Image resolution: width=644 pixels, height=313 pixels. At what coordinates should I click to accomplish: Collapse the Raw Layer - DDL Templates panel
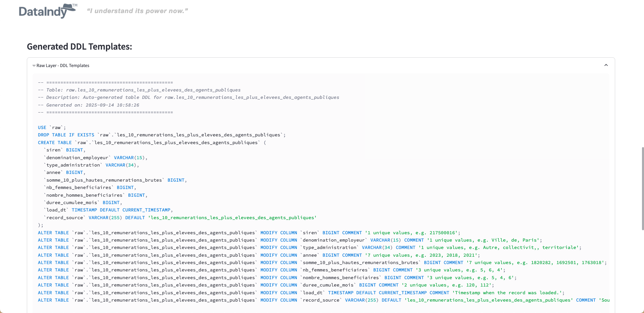tap(606, 65)
